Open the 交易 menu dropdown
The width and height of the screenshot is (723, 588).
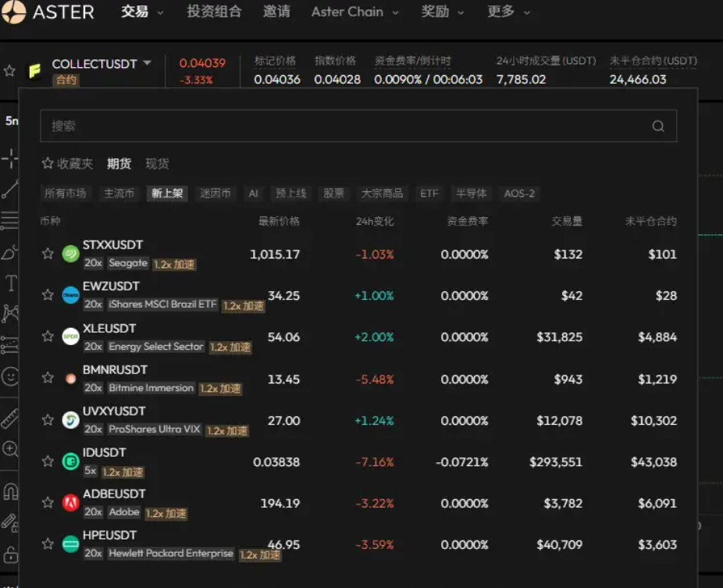click(x=142, y=12)
